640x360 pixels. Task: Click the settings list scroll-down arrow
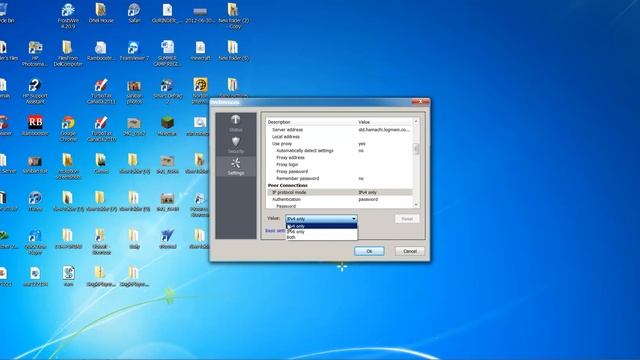[x=416, y=204]
